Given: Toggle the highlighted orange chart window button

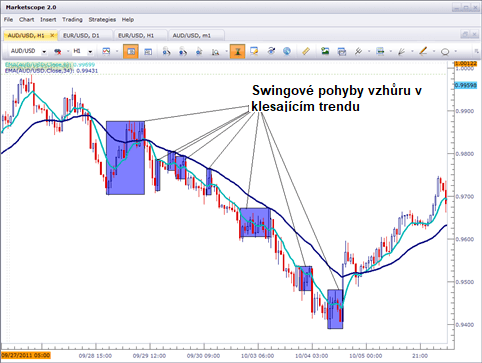Looking at the screenshot, I should (131, 51).
